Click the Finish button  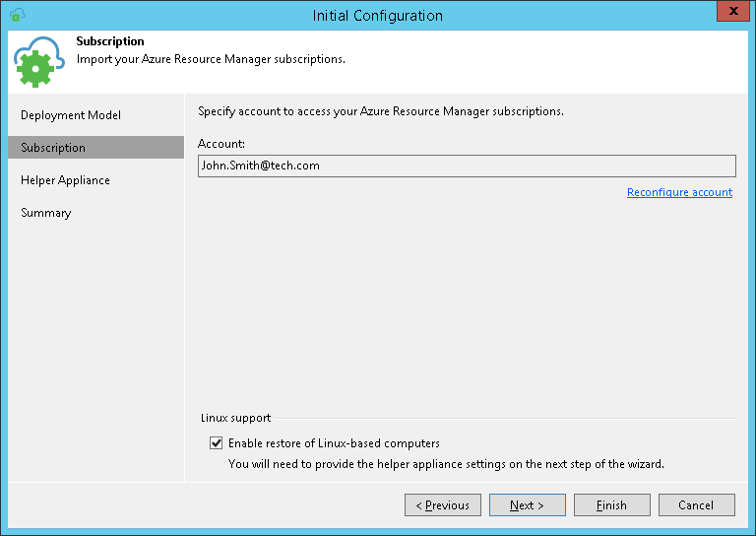pos(612,505)
